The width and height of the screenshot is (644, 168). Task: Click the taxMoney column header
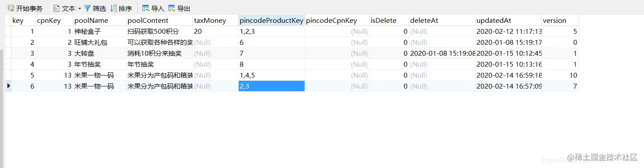point(215,21)
